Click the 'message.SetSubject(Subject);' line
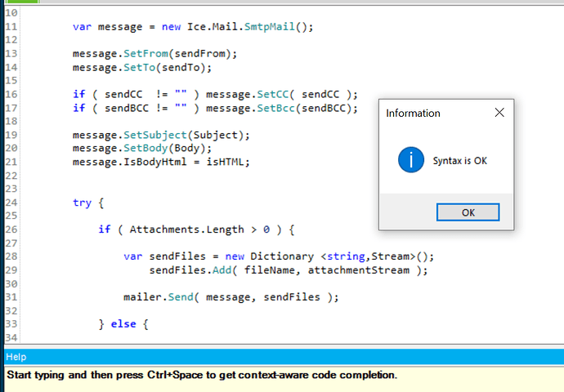Screen dimensions: 564x392 pos(161,135)
